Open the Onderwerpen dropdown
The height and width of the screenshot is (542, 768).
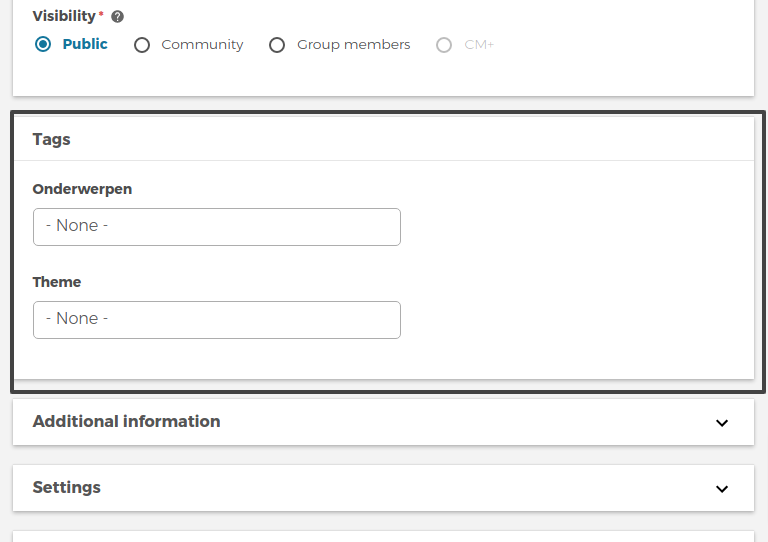pos(216,226)
